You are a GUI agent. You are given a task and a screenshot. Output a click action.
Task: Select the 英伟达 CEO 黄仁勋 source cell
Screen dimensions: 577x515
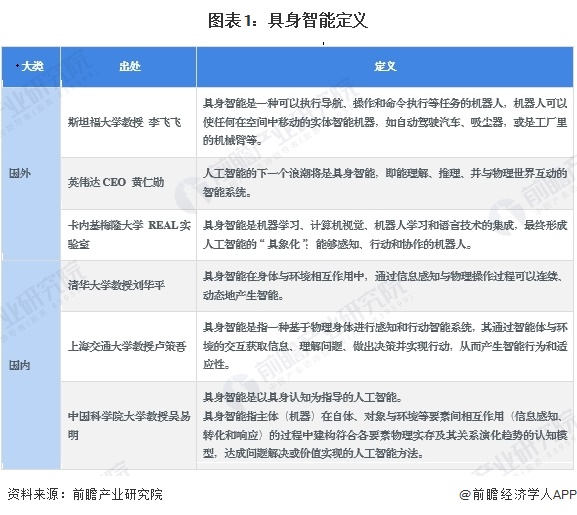pos(129,183)
